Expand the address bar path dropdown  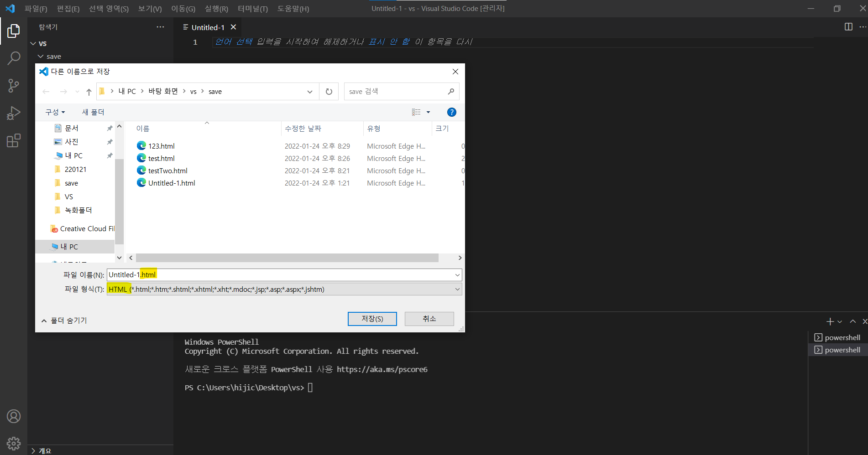point(310,92)
